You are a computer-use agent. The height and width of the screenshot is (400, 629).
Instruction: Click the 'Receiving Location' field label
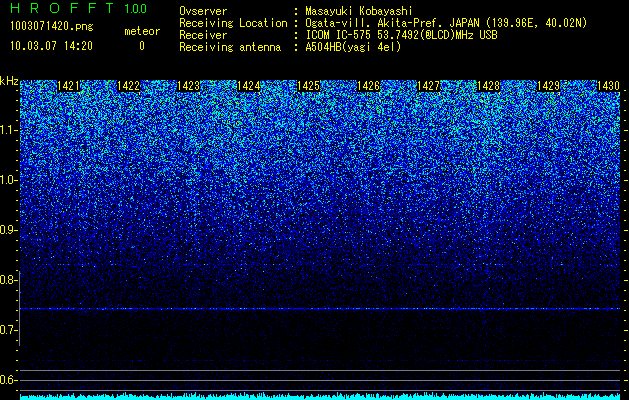pos(233,23)
